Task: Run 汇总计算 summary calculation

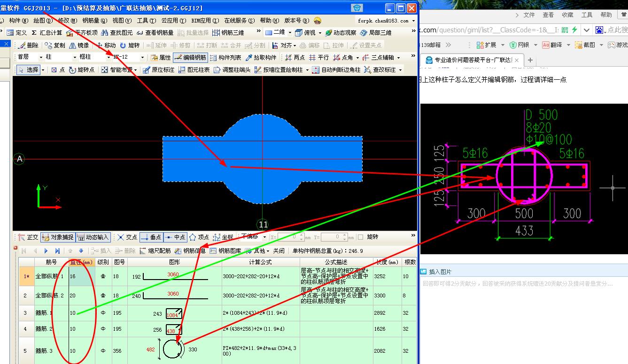Action: tap(47, 33)
